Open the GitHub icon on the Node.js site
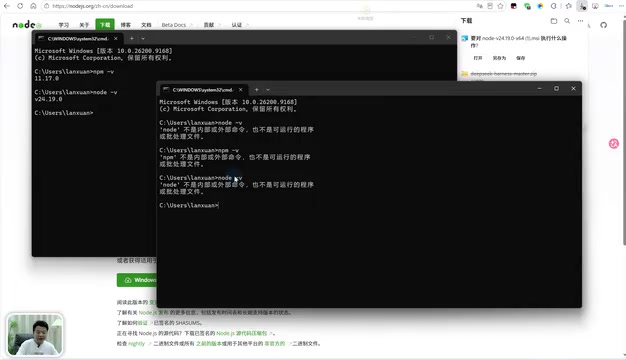The image size is (626, 360). pyautogui.click(x=603, y=25)
